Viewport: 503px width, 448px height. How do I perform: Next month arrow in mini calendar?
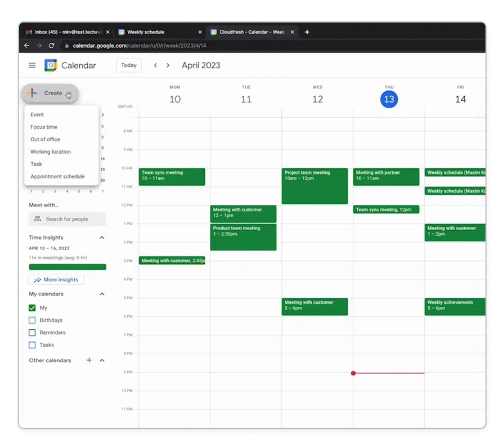(x=102, y=115)
